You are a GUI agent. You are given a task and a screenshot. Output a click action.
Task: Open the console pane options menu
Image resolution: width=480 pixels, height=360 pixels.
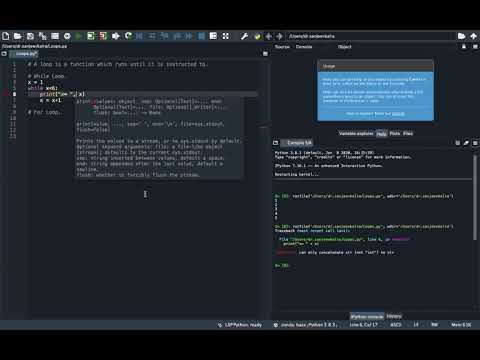click(x=475, y=143)
